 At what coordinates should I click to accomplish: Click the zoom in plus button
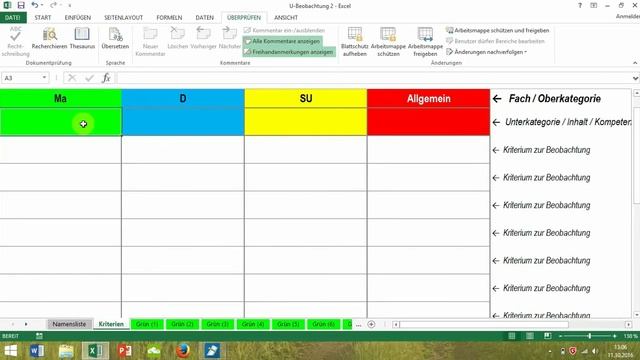pyautogui.click(x=614, y=336)
